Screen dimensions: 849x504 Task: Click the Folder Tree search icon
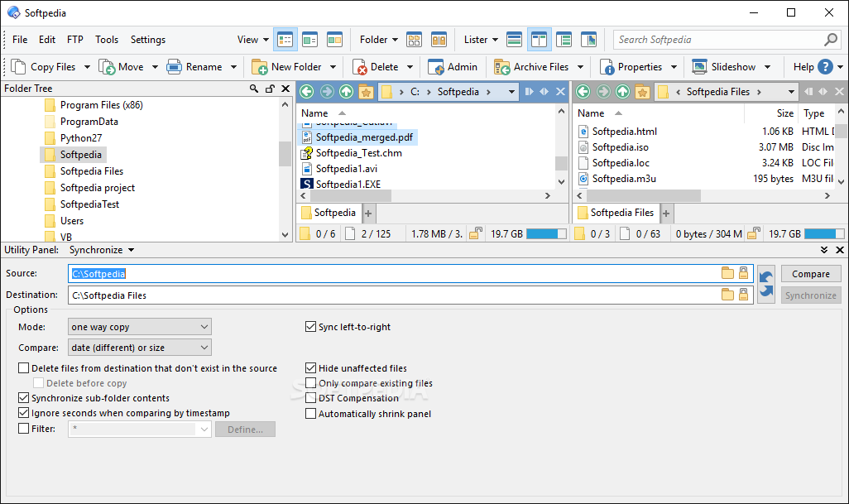click(x=254, y=89)
